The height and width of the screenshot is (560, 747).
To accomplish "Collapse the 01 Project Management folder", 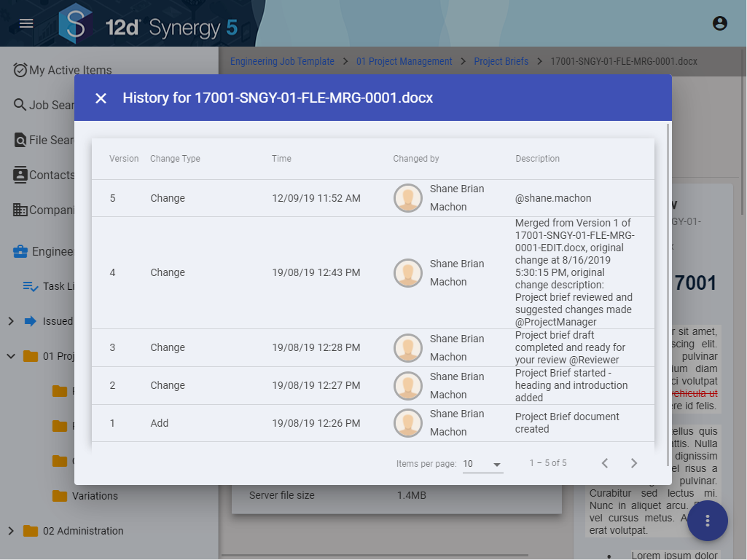I will tap(11, 356).
